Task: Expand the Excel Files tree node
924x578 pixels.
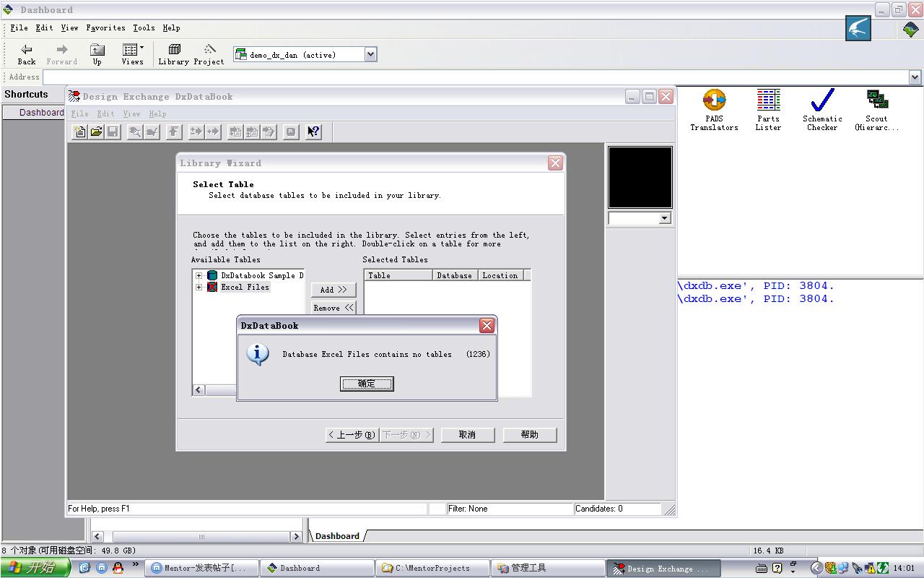Action: pos(199,287)
